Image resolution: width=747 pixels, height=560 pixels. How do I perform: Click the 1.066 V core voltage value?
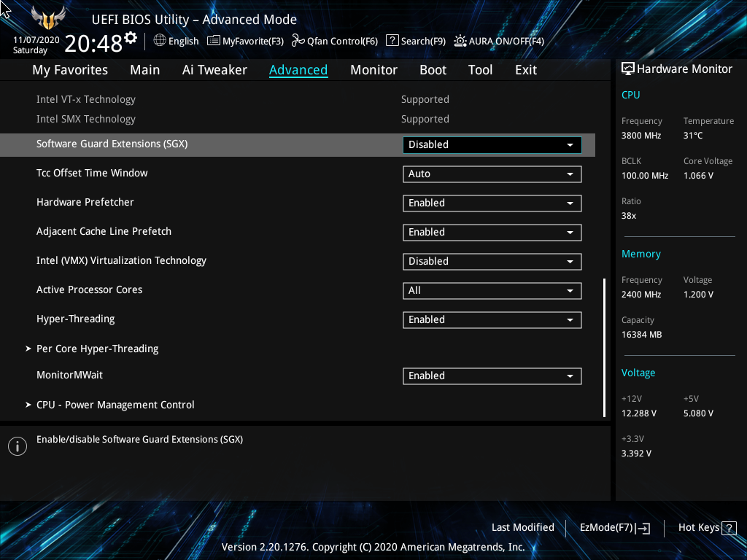coord(698,176)
